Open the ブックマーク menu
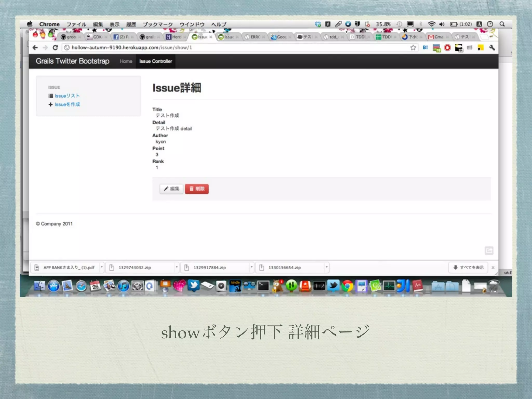 tap(157, 24)
